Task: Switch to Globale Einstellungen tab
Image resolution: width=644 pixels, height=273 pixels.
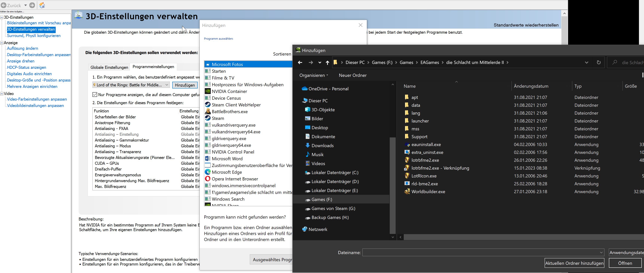Action: (109, 67)
